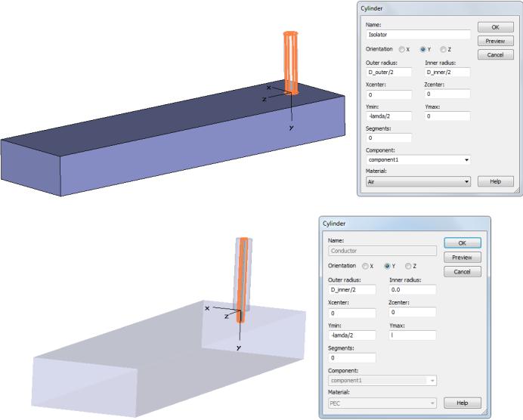Click Cancel in the Conductor cylinder dialog
The image size is (523, 420).
(x=463, y=272)
